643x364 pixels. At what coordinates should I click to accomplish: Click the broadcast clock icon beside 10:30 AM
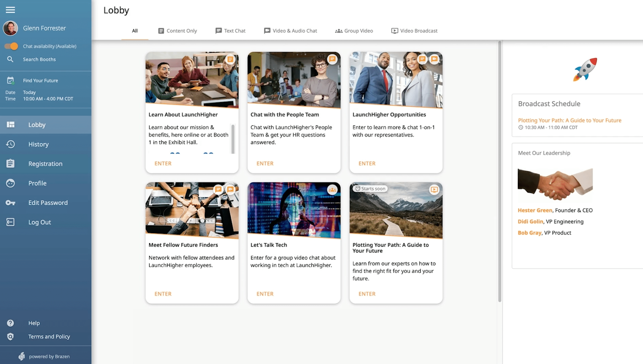click(x=521, y=127)
